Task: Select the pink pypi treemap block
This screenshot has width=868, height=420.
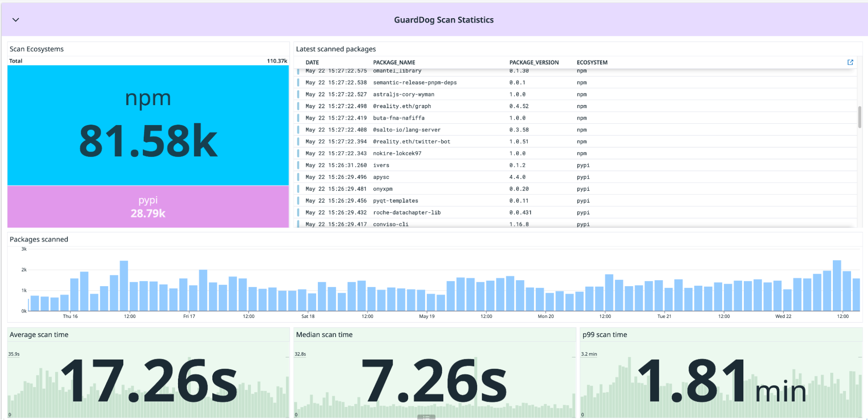Action: 148,207
